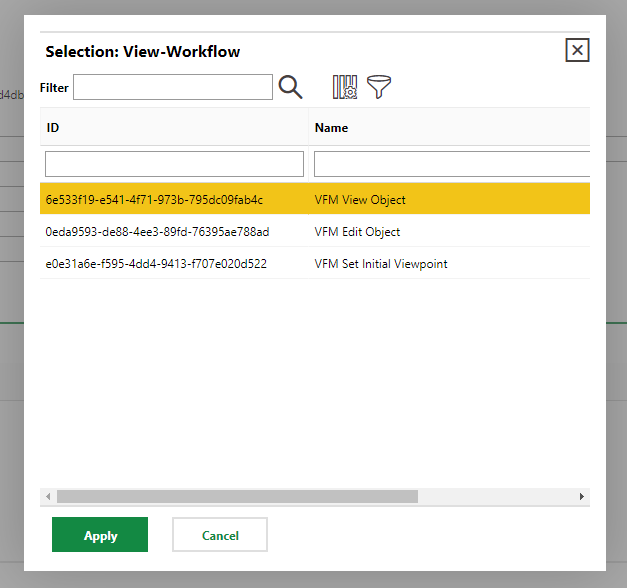Sort by the Name column header

coord(448,128)
